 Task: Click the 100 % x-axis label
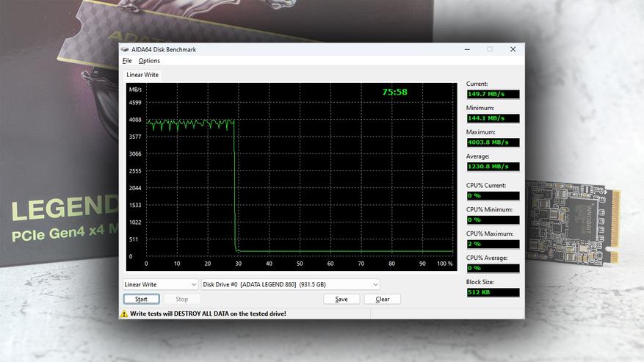point(445,264)
